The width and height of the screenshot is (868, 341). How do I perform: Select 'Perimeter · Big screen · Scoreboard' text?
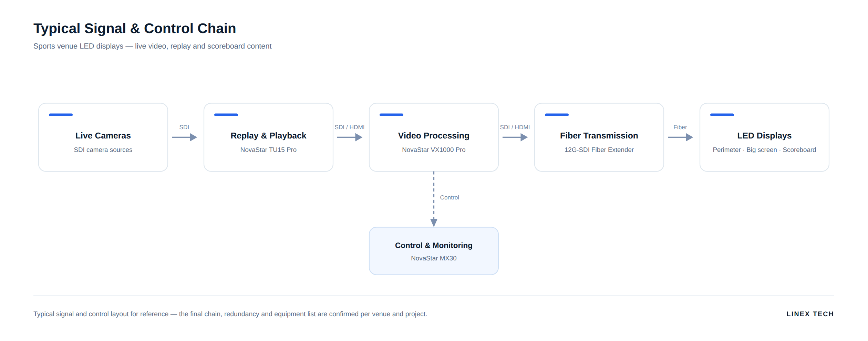coord(764,150)
